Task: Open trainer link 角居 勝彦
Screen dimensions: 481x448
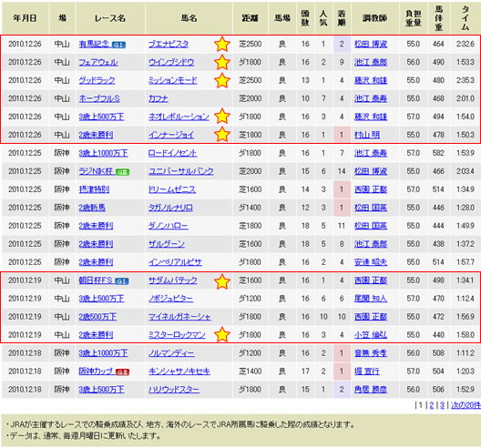Action: click(371, 390)
